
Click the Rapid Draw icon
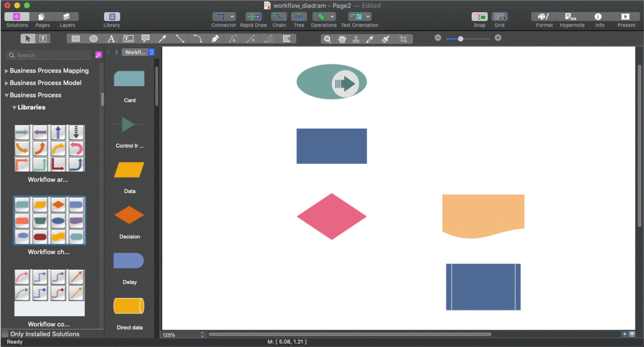coord(253,17)
